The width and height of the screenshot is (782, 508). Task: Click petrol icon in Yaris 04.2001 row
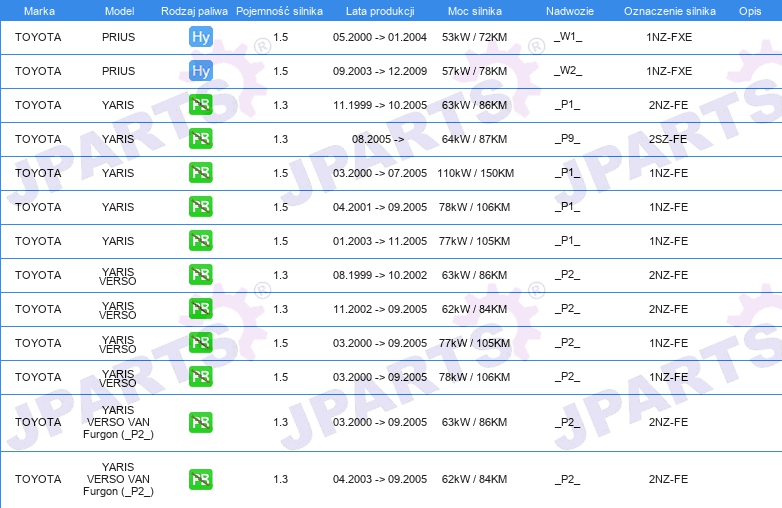click(200, 206)
